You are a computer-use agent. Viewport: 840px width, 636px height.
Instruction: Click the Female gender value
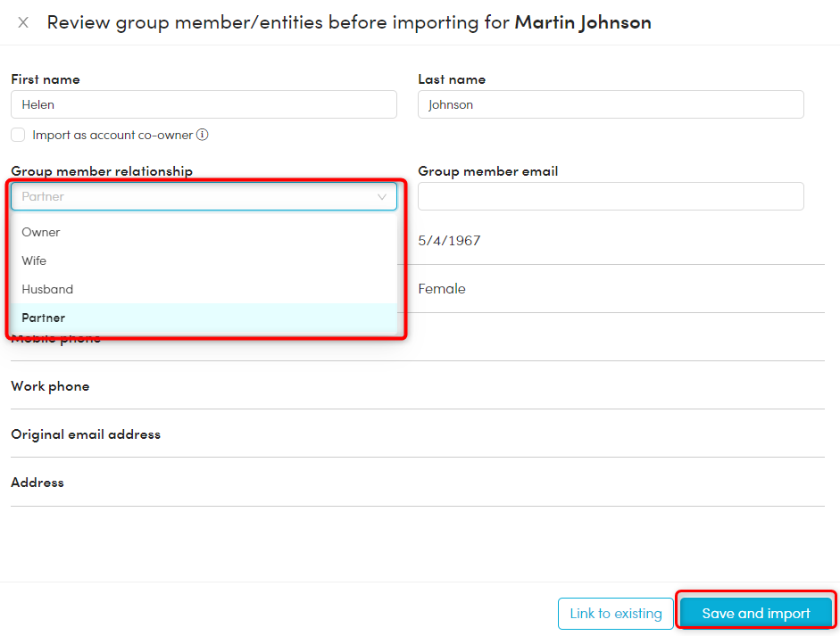pyautogui.click(x=442, y=289)
